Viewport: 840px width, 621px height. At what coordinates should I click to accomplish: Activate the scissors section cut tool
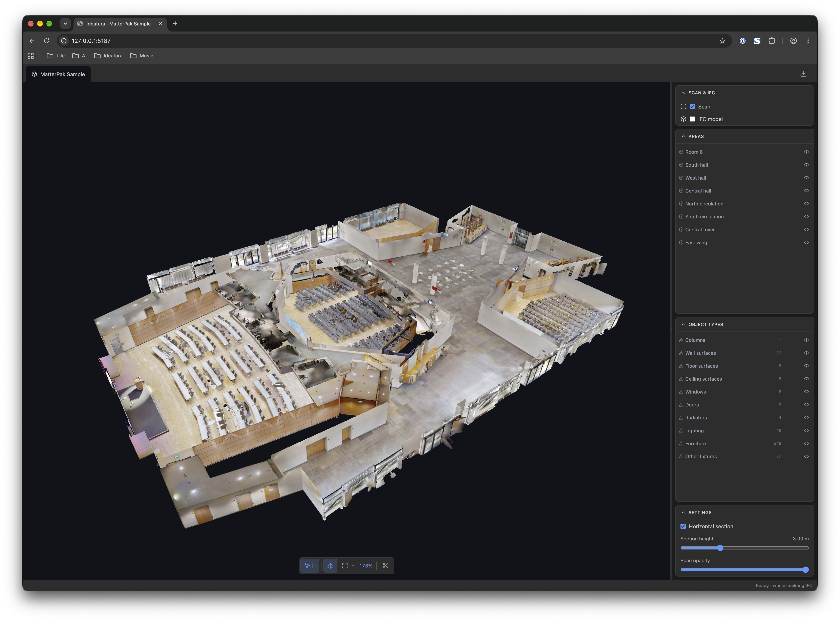[x=385, y=566]
